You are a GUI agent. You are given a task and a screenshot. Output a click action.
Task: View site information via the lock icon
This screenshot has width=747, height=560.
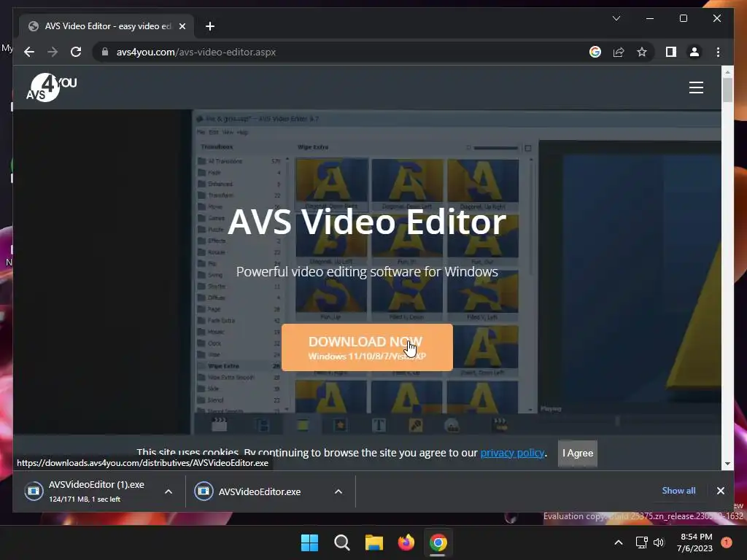105,52
